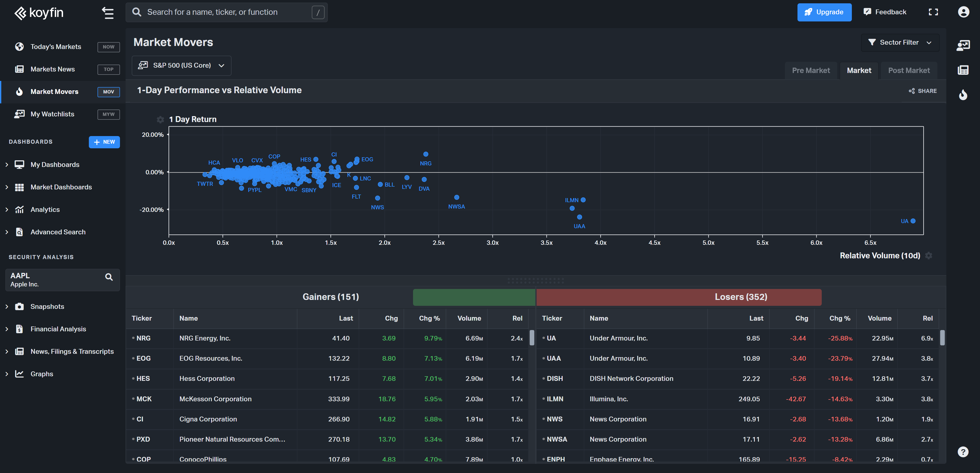Image resolution: width=980 pixels, height=473 pixels.
Task: Click the AAPL security search icon
Action: click(x=109, y=277)
